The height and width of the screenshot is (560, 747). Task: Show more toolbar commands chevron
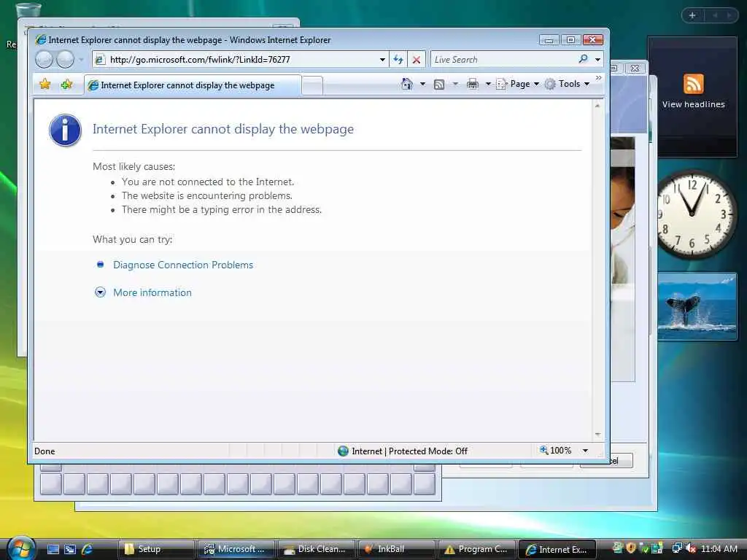[x=598, y=78]
